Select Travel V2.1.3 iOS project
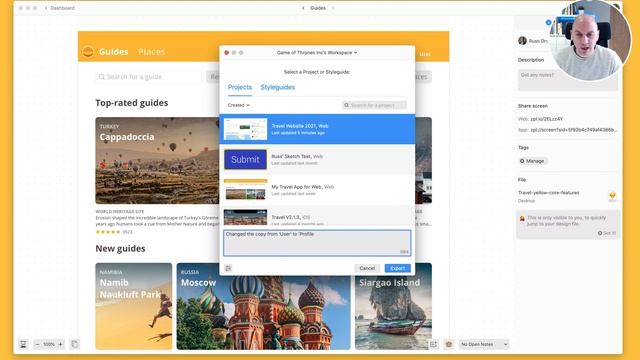This screenshot has width=640, height=360. point(317,216)
